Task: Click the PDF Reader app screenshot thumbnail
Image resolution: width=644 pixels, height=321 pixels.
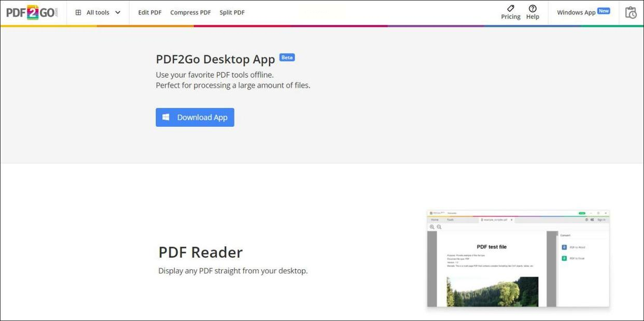Action: pyautogui.click(x=518, y=258)
